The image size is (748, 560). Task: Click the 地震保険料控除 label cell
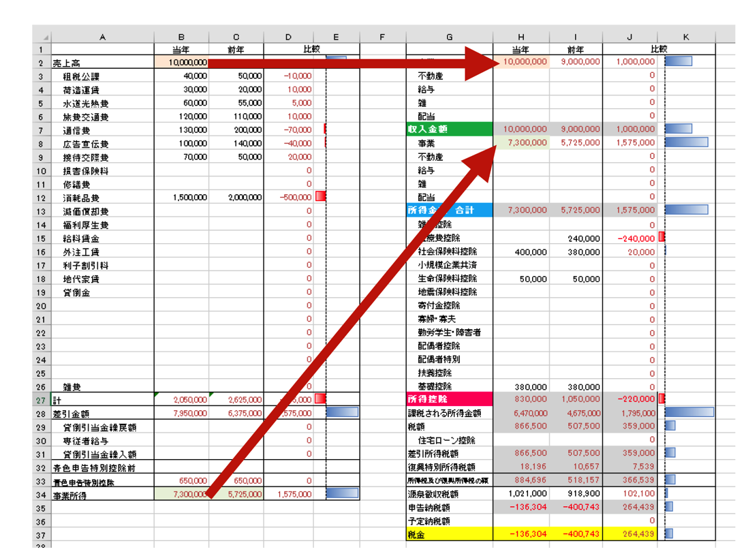450,292
